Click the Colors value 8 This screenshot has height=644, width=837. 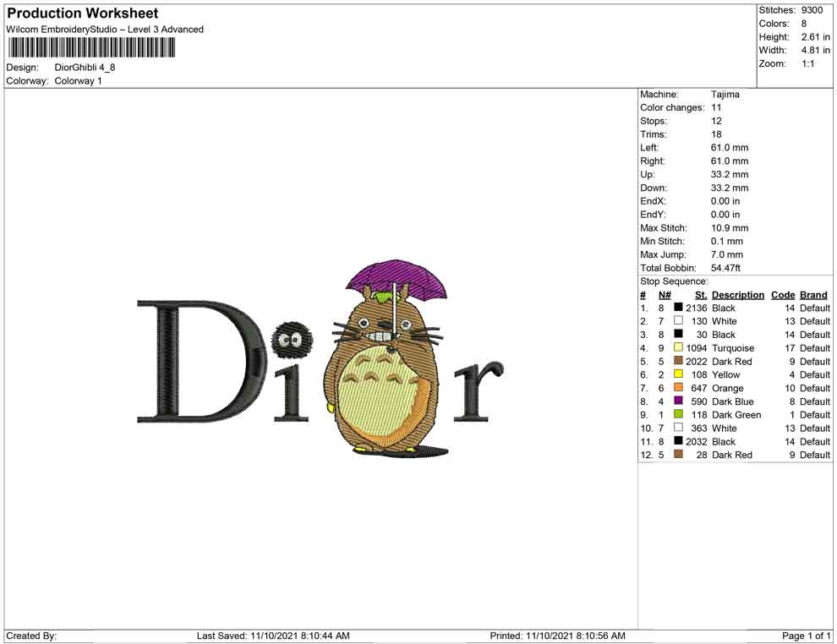[804, 24]
